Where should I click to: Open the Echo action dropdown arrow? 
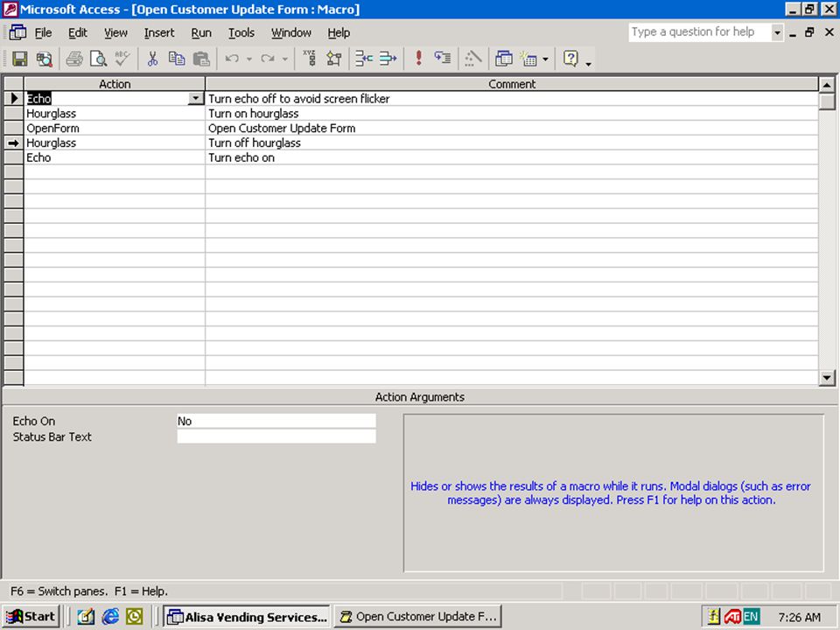[195, 99]
